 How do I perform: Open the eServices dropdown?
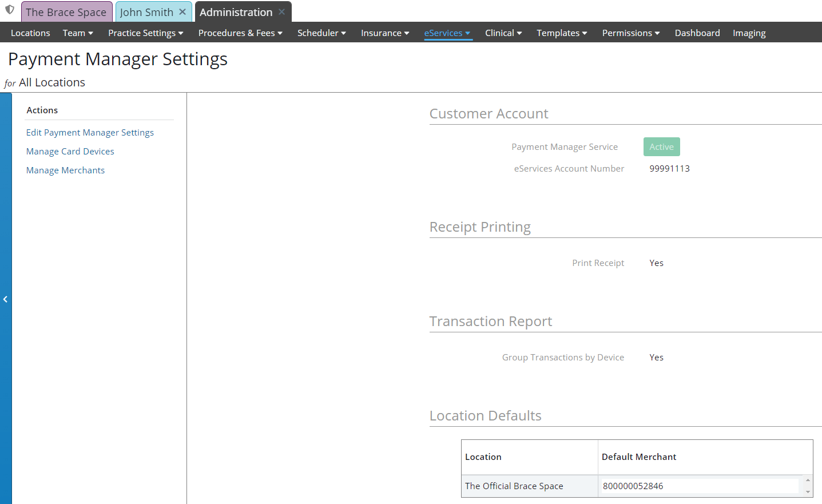447,33
